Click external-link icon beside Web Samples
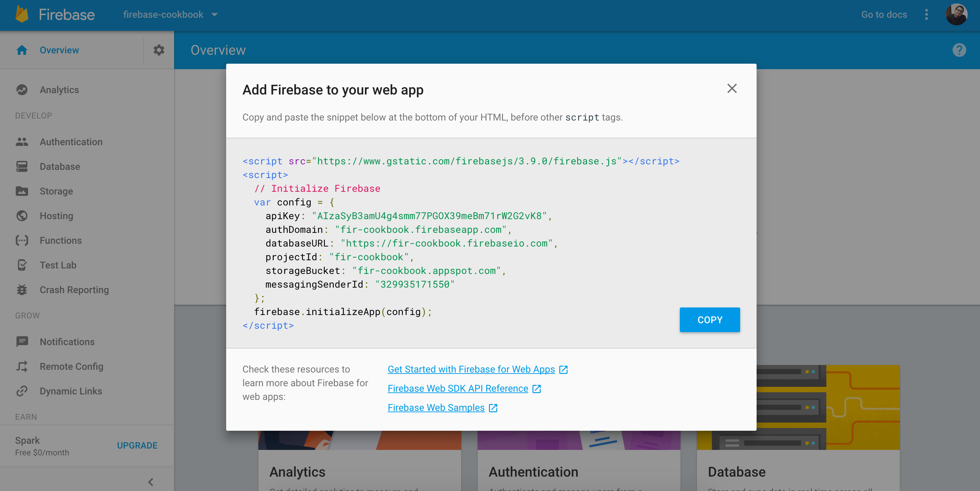The width and height of the screenshot is (980, 491). 493,408
